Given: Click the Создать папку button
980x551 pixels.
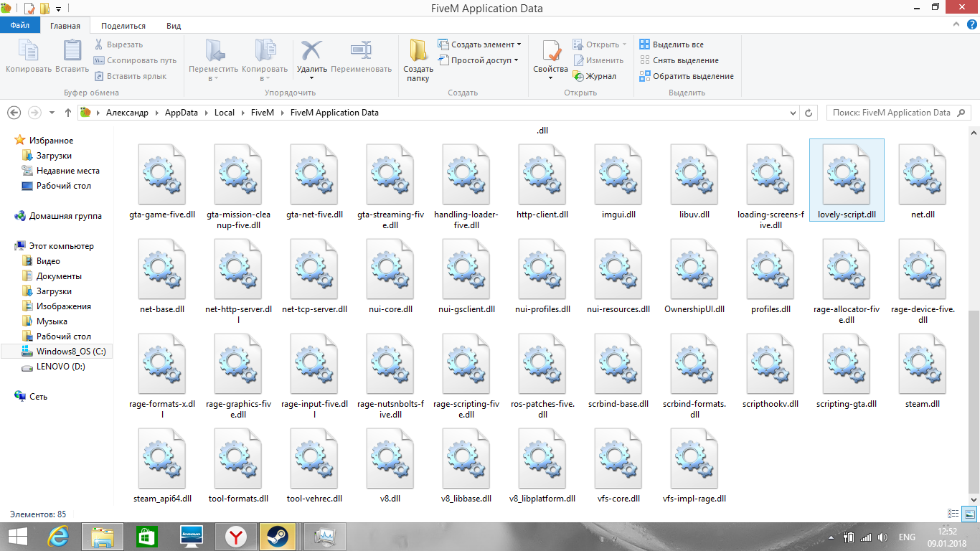Looking at the screenshot, I should click(x=418, y=60).
